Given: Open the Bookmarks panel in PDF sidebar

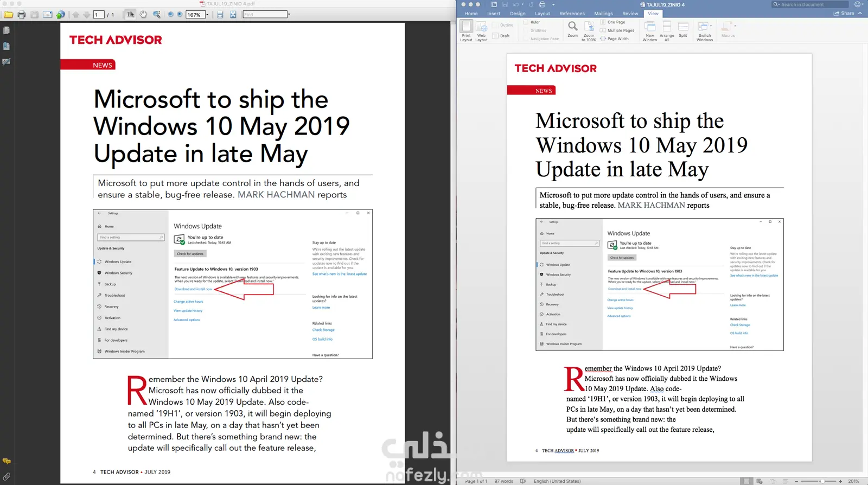Looking at the screenshot, I should [7, 46].
